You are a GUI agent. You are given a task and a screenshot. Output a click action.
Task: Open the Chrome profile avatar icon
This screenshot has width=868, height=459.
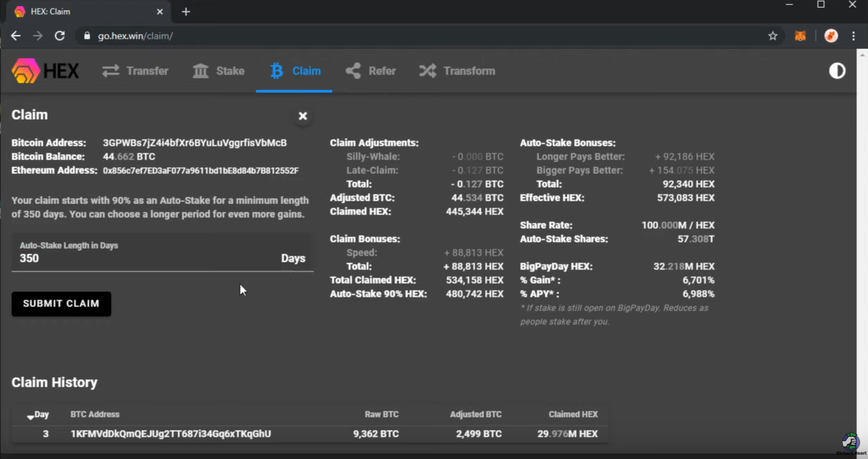click(x=831, y=36)
